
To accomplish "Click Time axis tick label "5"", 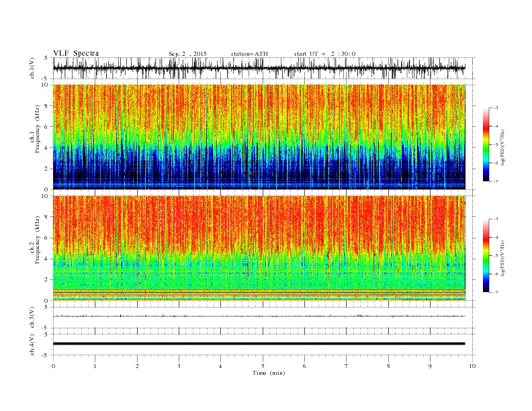I will (x=263, y=366).
